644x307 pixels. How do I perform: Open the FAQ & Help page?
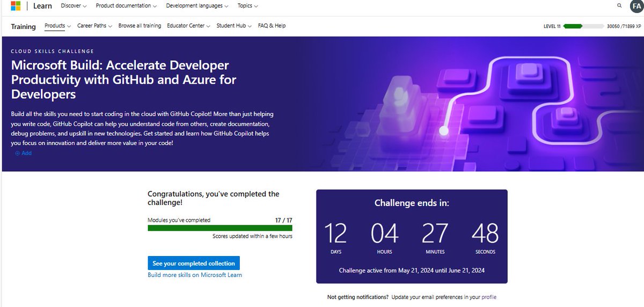click(x=272, y=26)
